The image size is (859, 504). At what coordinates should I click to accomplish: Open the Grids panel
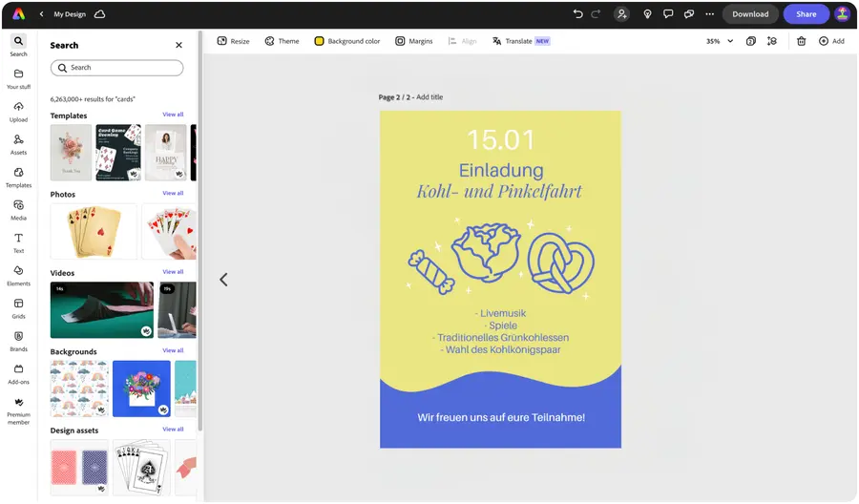coord(19,308)
